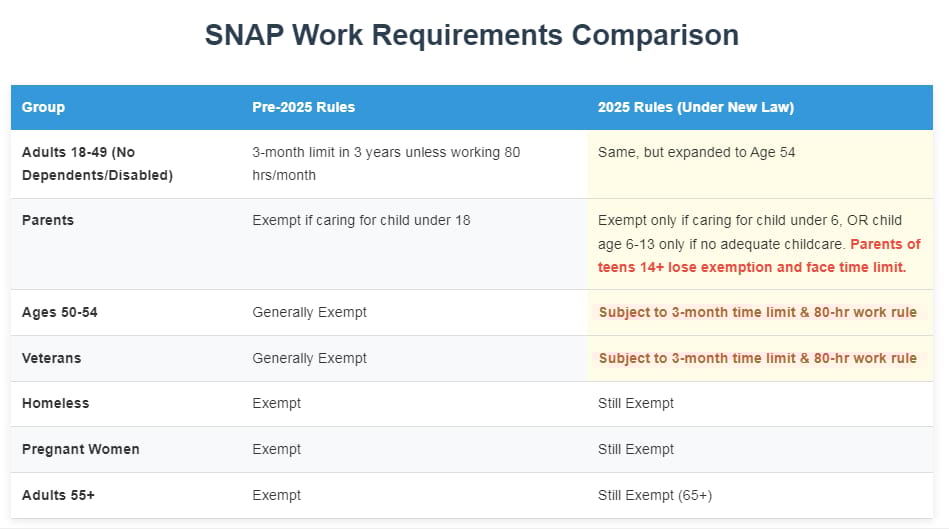Click highlighted work rule text for Ages 50-54
The height and width of the screenshot is (529, 949).
point(758,312)
